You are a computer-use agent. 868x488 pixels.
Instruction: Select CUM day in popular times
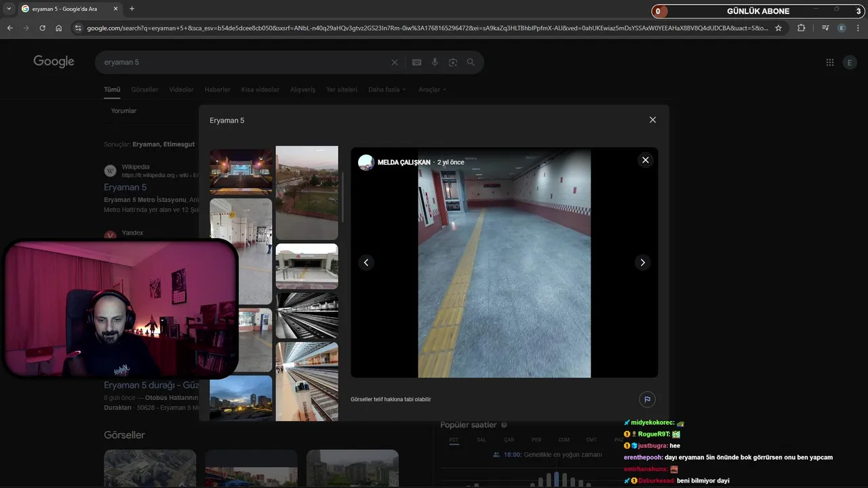point(564,440)
